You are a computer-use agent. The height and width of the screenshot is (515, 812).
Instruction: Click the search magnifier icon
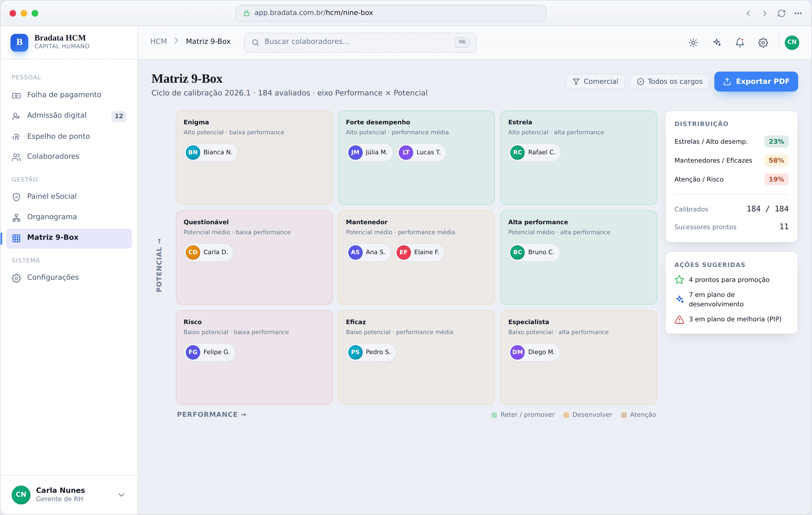(255, 42)
